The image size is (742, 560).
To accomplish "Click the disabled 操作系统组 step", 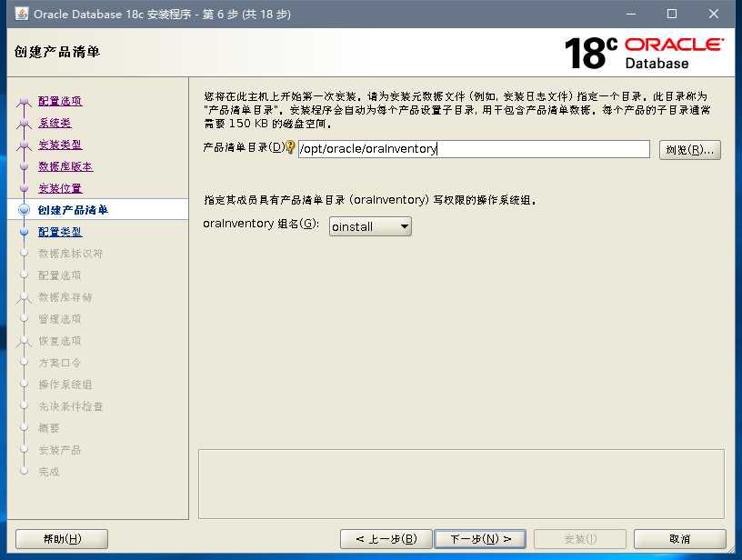I will click(x=65, y=385).
